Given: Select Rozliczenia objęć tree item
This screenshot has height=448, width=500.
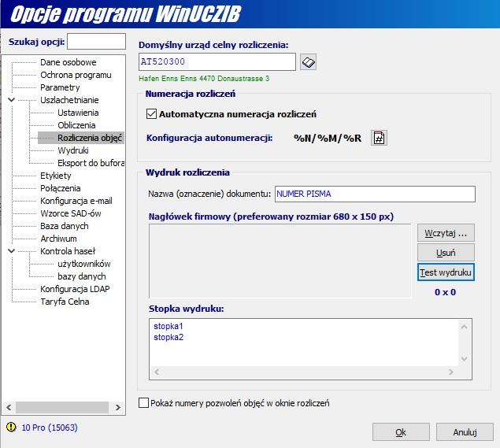Looking at the screenshot, I should point(90,138).
